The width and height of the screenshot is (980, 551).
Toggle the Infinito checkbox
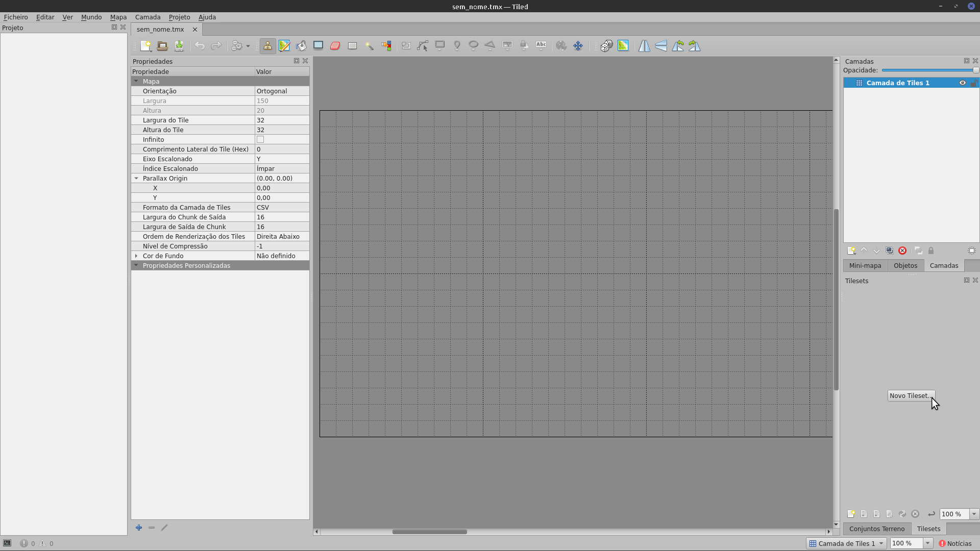[x=260, y=139]
